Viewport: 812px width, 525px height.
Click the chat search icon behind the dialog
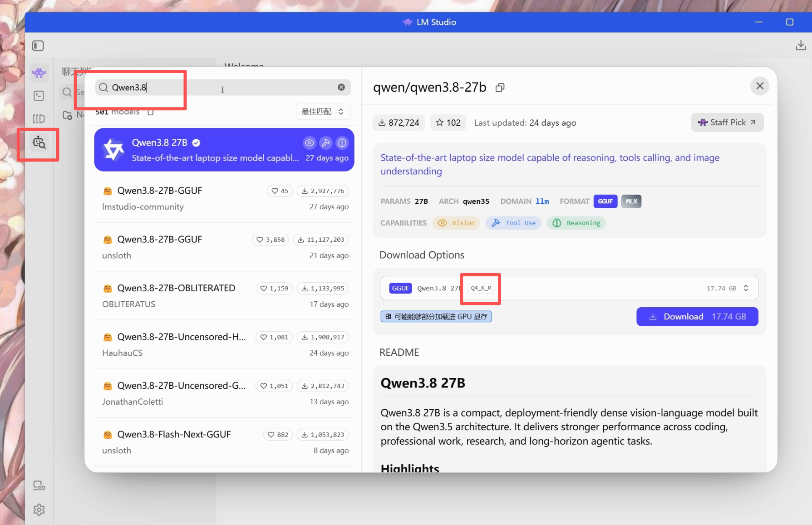pyautogui.click(x=67, y=92)
